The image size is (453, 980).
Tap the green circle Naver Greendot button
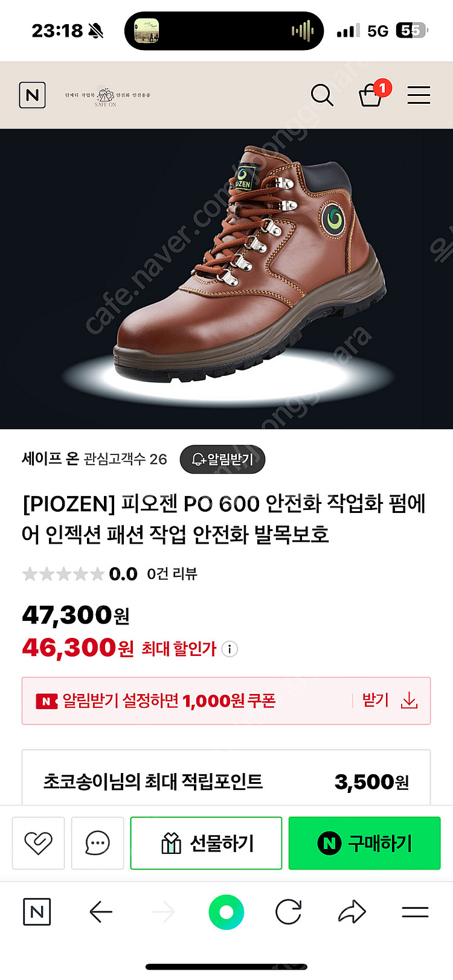click(x=226, y=912)
